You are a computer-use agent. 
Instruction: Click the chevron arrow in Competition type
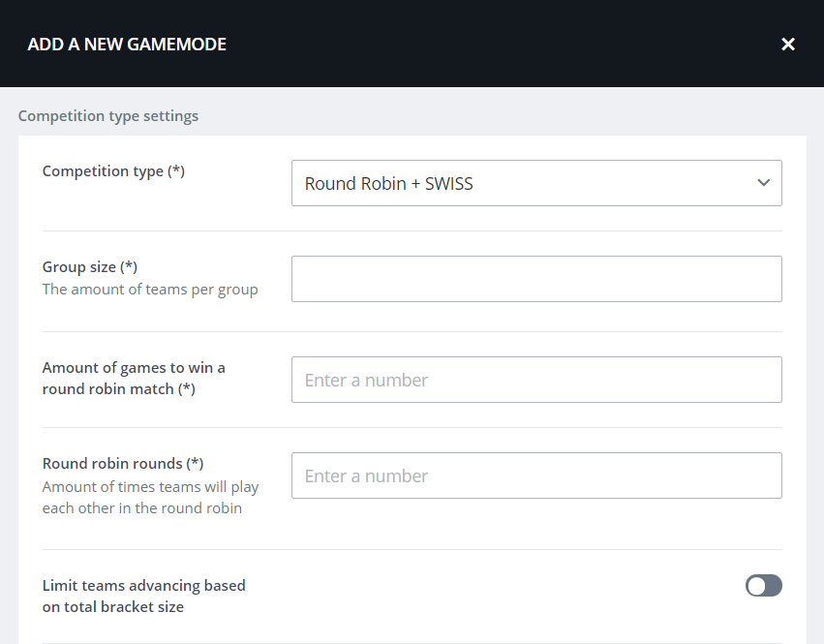click(x=763, y=183)
